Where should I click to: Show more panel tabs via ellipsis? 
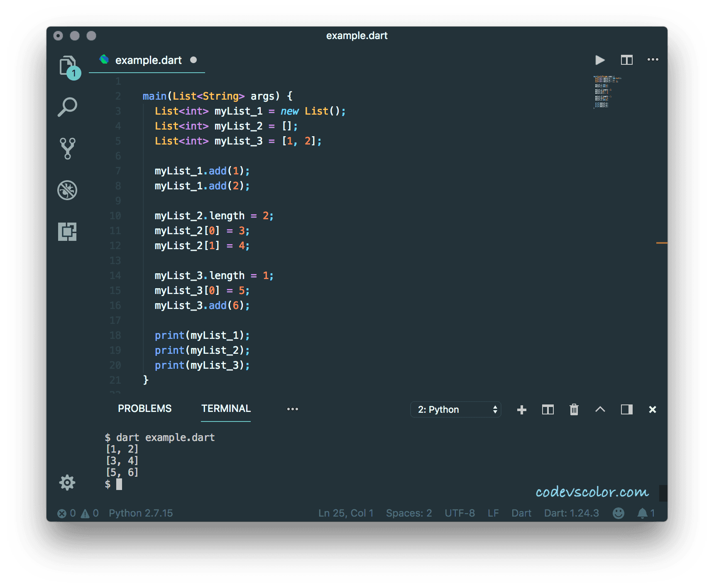[x=293, y=409]
